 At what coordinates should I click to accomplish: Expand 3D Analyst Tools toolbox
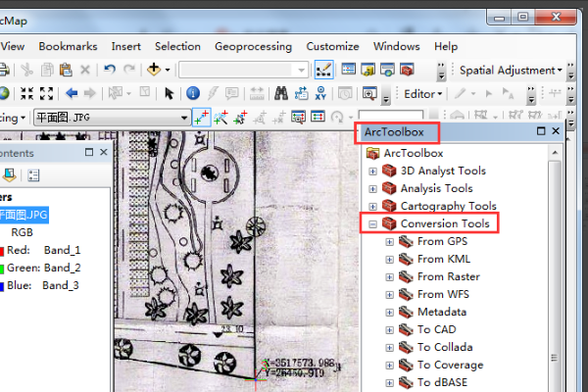click(372, 171)
